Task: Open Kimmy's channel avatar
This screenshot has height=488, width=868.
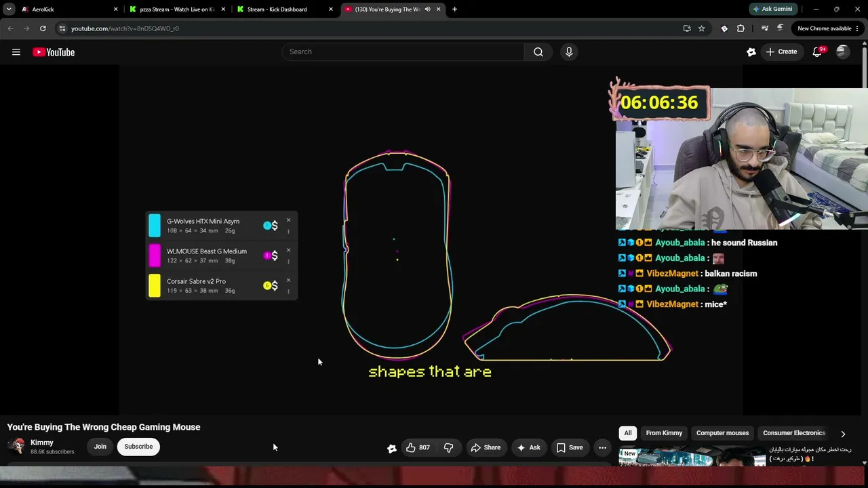Action: (18, 446)
